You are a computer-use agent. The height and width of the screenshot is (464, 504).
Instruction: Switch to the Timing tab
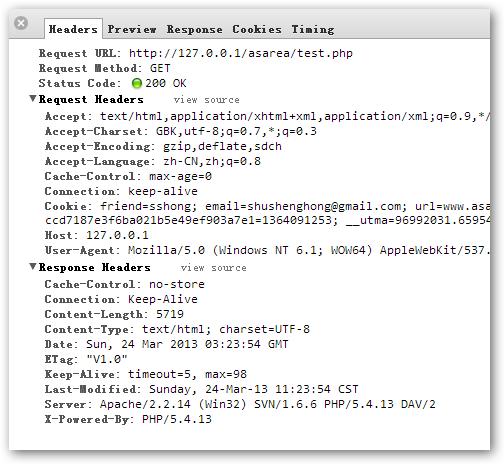coord(312,29)
